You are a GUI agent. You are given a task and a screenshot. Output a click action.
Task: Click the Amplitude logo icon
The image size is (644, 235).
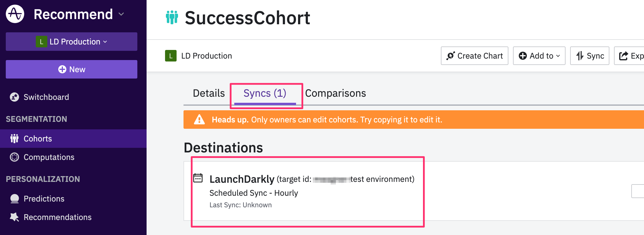(15, 14)
